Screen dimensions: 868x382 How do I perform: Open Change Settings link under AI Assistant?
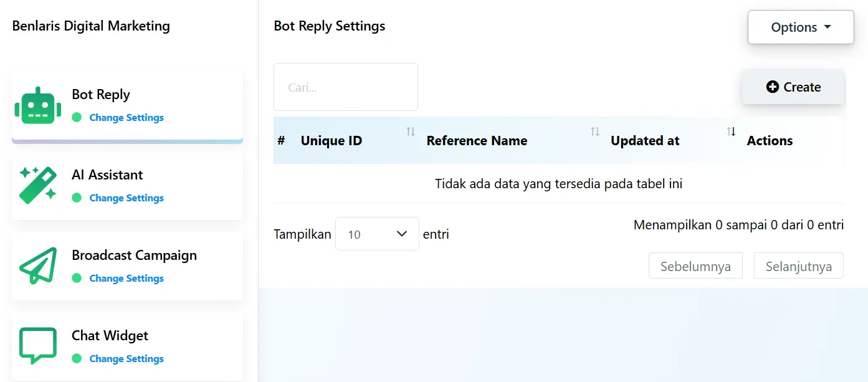tap(126, 198)
